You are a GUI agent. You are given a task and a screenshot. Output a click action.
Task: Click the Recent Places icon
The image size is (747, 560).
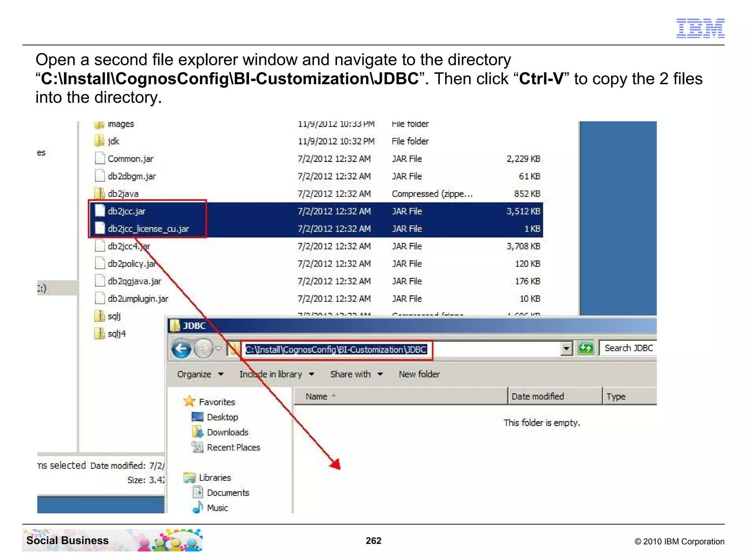[x=198, y=447]
